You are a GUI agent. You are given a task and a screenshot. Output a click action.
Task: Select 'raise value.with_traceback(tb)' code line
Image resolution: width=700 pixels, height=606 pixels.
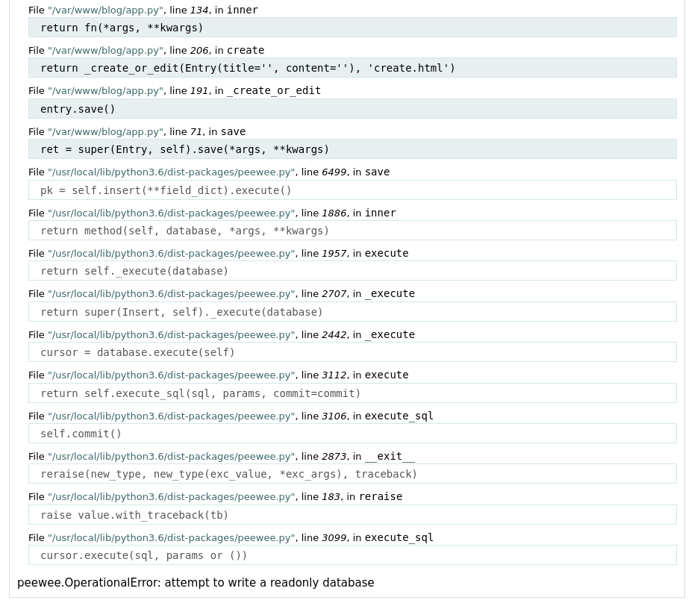[x=352, y=514]
